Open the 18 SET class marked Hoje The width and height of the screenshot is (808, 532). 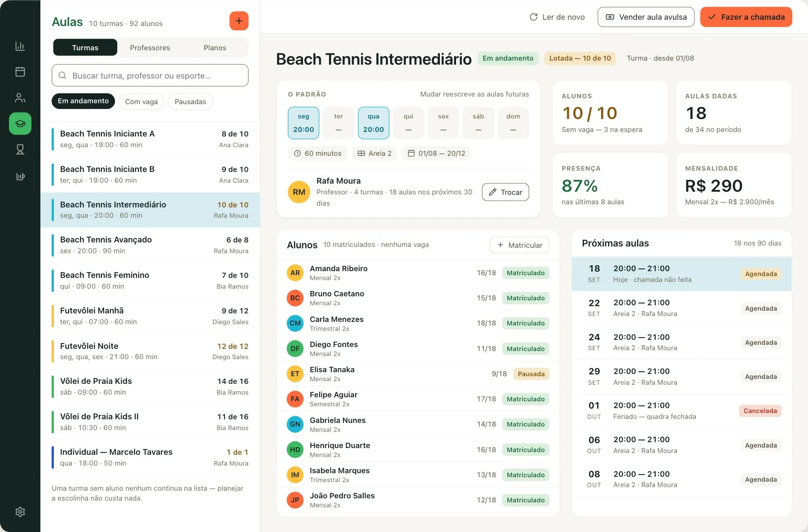point(681,274)
